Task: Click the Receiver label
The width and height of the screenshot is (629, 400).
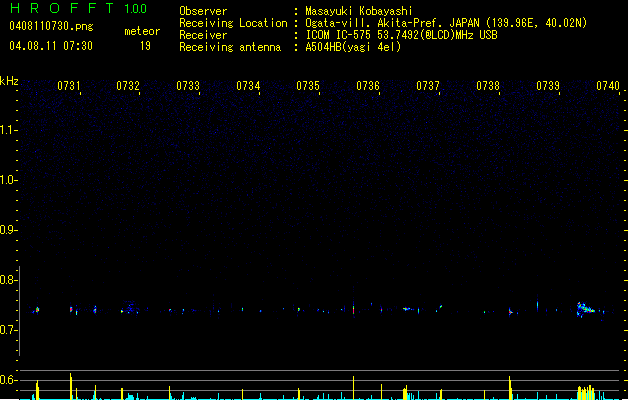Action: coord(203,35)
